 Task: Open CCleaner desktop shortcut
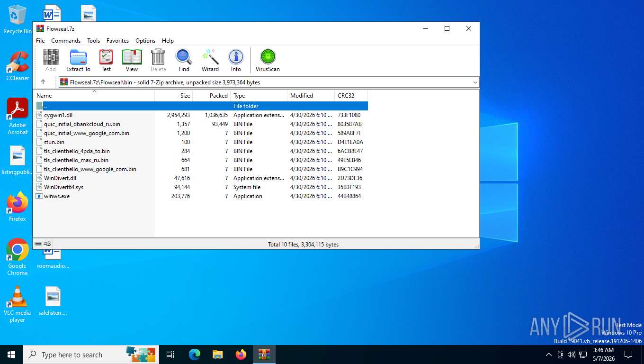coord(18,66)
